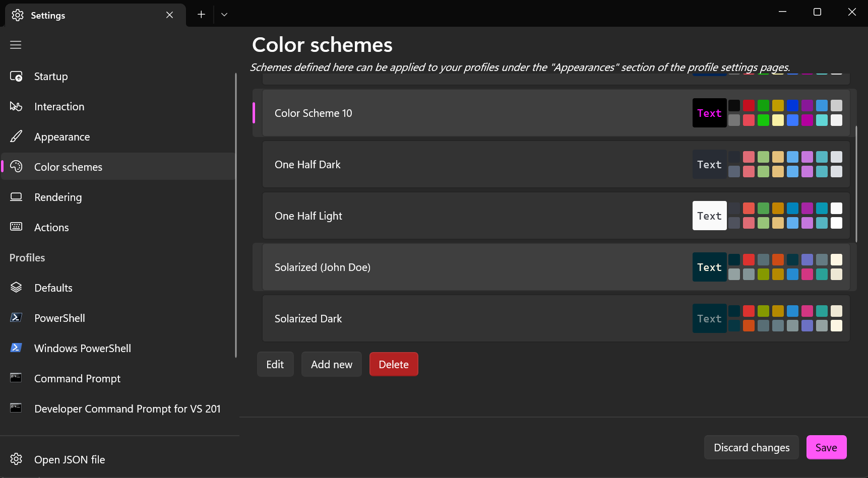
Task: Click Solarized Dark Text preview swatch
Action: (709, 319)
